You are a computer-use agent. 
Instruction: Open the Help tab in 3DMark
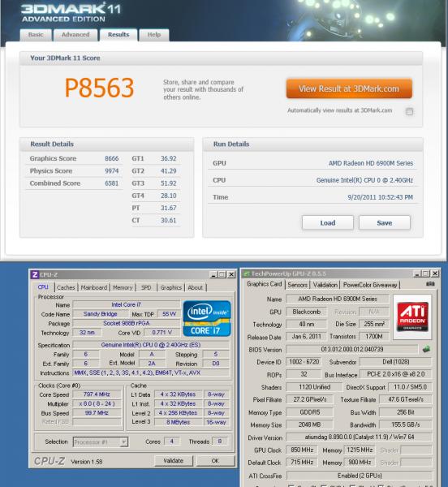click(x=154, y=35)
